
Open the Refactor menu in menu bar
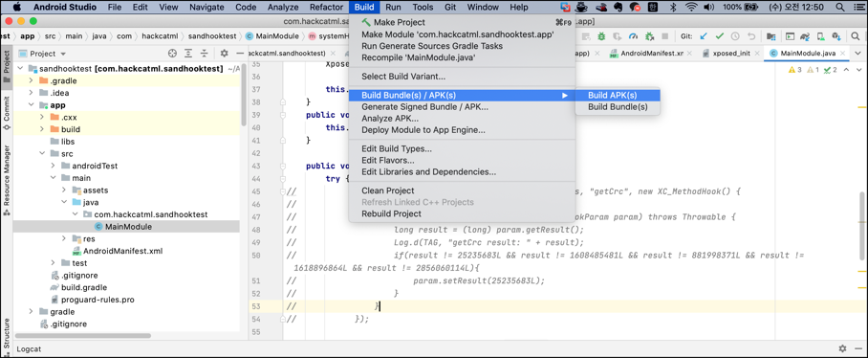pyautogui.click(x=326, y=8)
